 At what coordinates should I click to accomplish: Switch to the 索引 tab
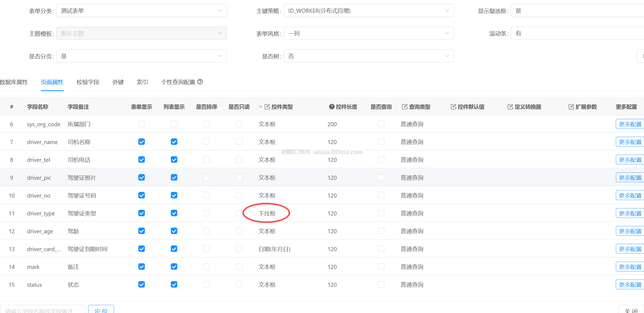[142, 82]
